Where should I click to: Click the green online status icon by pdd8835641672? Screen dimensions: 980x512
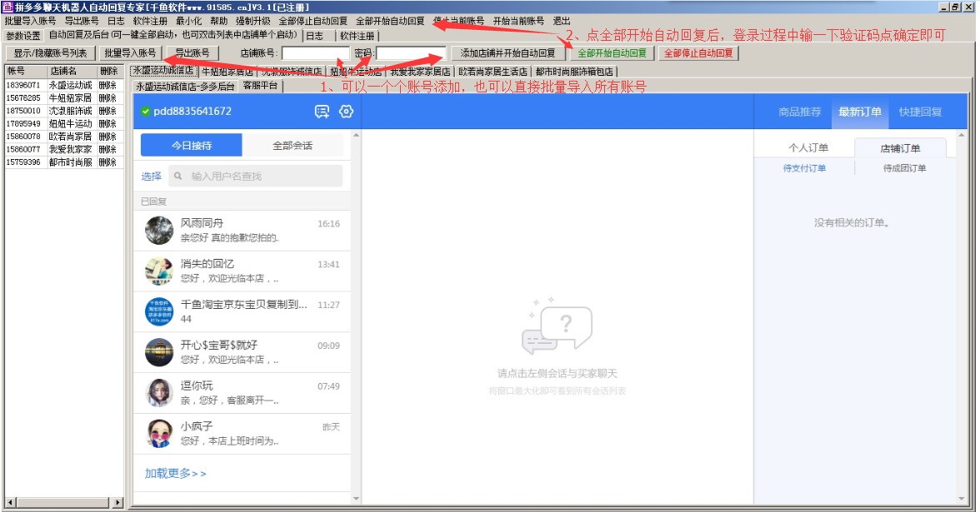tap(146, 112)
